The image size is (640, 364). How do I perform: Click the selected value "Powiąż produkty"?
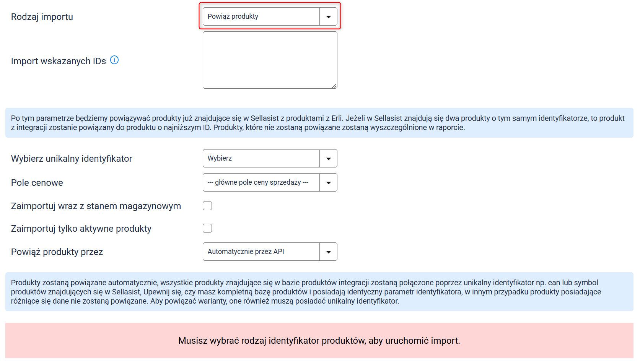coord(233,16)
